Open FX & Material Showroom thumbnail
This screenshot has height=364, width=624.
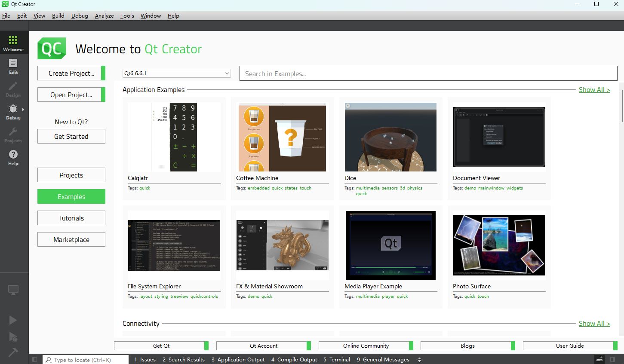283,245
